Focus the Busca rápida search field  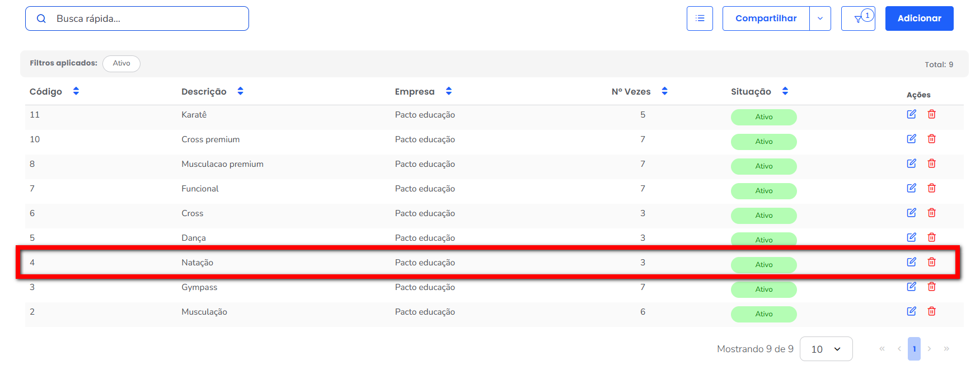[x=146, y=18]
